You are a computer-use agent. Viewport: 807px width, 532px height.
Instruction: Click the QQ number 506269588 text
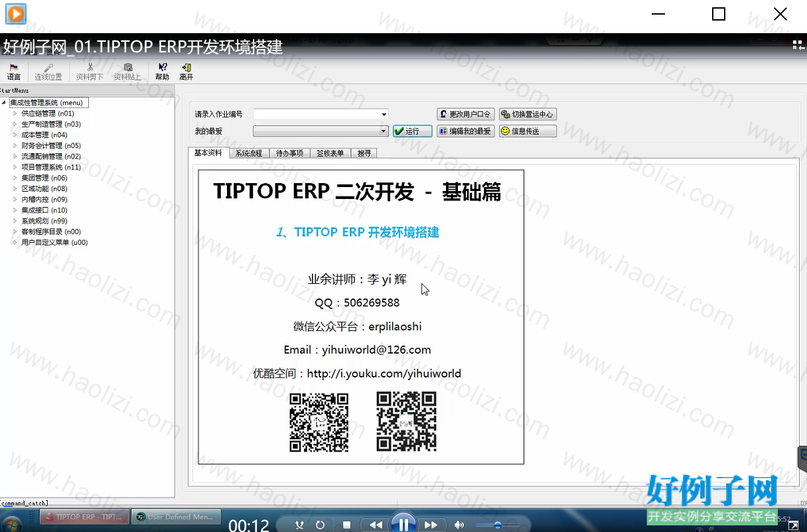[x=372, y=302]
